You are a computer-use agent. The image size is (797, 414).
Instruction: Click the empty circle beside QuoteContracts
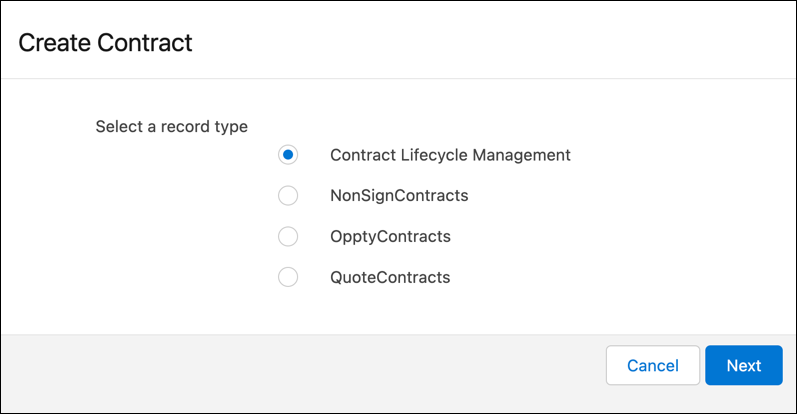[288, 278]
